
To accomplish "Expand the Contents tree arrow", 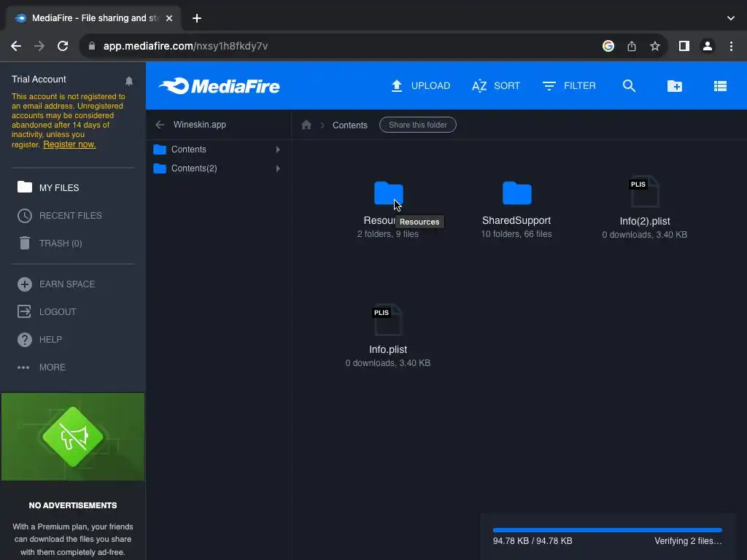I will (x=278, y=149).
